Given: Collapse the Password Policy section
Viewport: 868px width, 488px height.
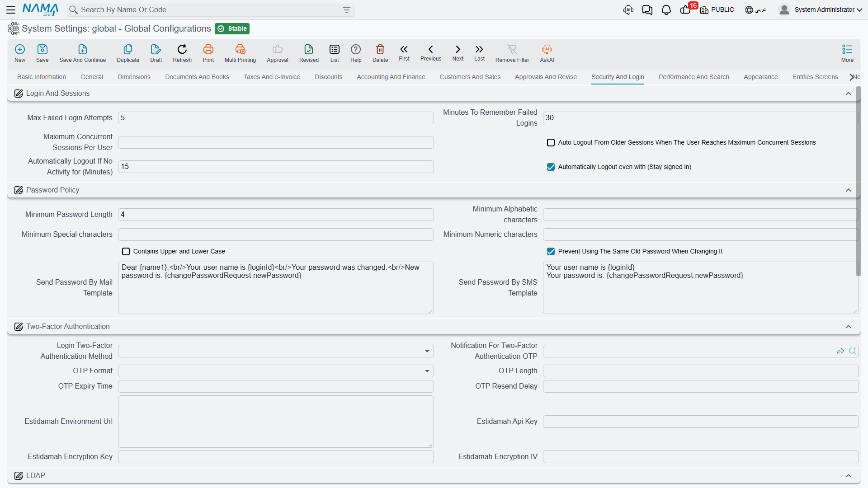Looking at the screenshot, I should point(849,190).
